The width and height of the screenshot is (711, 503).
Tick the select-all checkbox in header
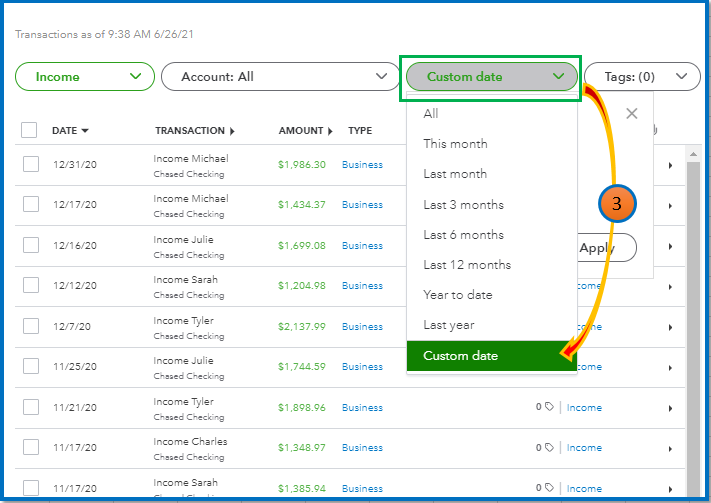pyautogui.click(x=29, y=130)
